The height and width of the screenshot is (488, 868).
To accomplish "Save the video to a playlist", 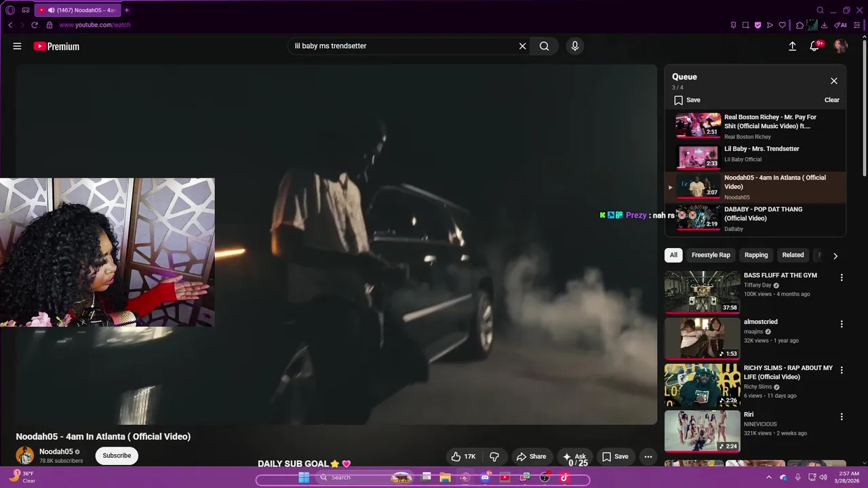I will coord(615,456).
